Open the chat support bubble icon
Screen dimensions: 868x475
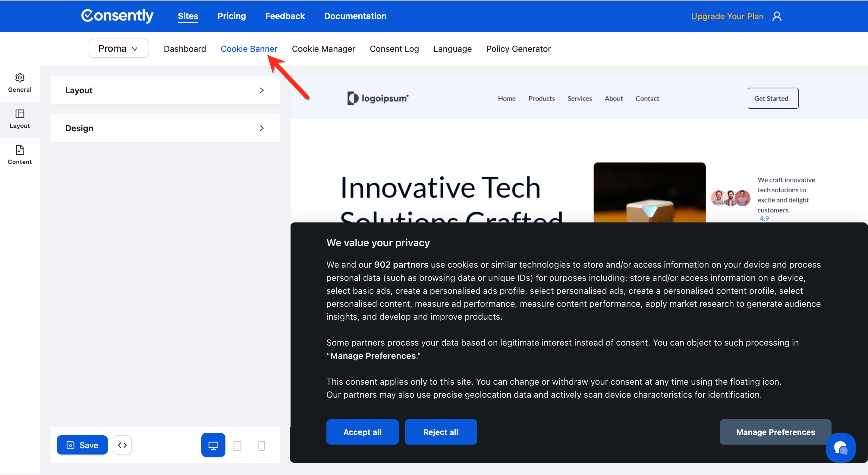[x=840, y=447]
